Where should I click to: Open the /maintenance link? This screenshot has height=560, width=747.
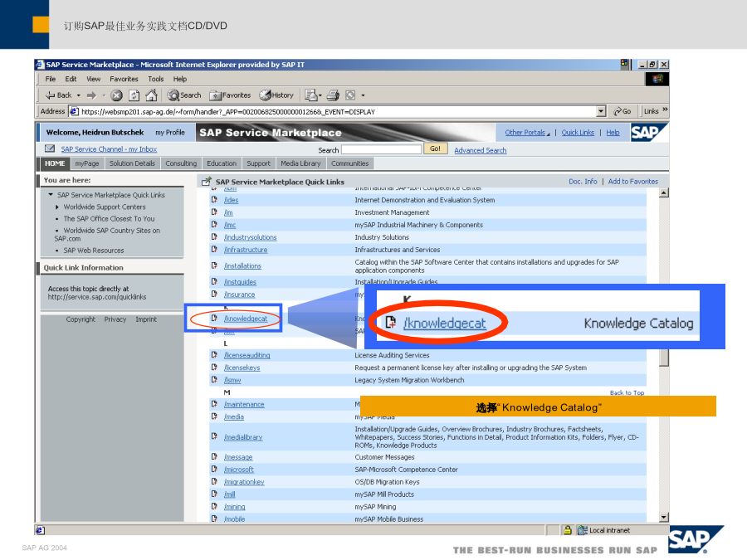[244, 404]
